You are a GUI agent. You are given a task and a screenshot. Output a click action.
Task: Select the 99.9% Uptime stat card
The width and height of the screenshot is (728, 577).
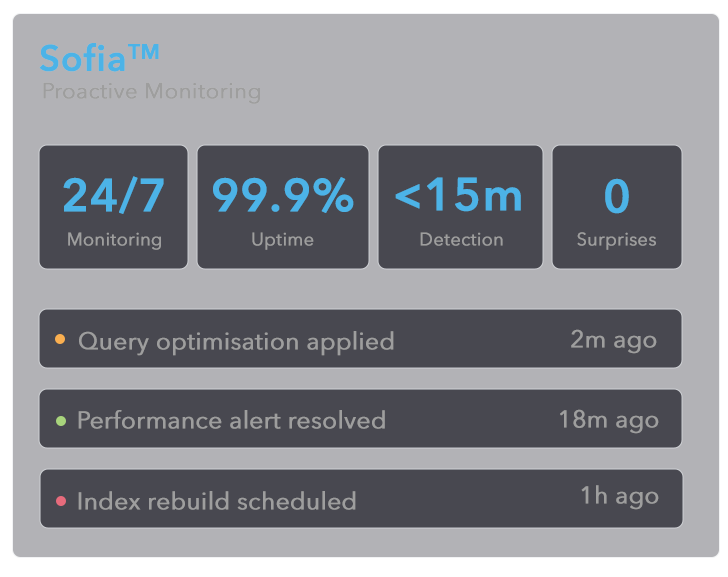click(x=283, y=207)
